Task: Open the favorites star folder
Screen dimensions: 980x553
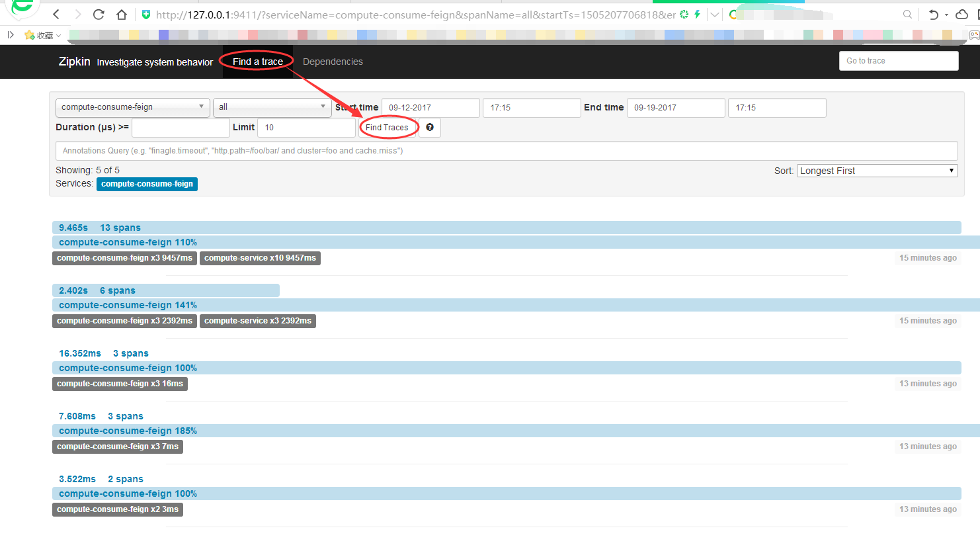Action: pyautogui.click(x=42, y=35)
